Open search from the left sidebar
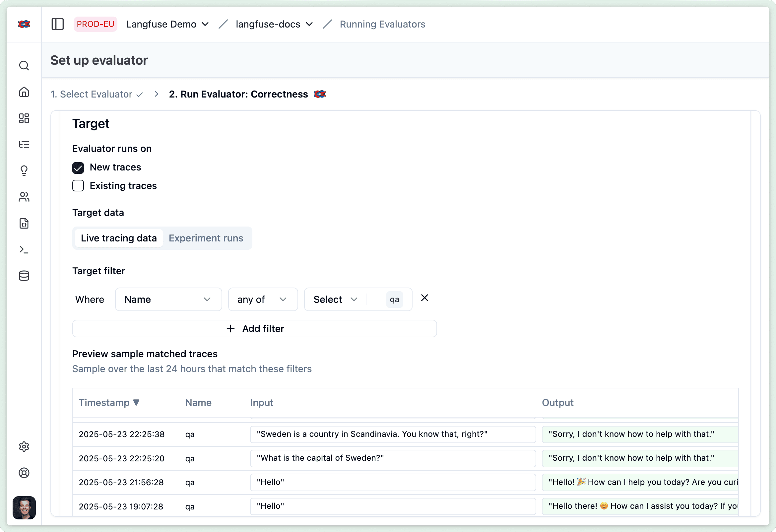The height and width of the screenshot is (532, 776). pos(24,65)
